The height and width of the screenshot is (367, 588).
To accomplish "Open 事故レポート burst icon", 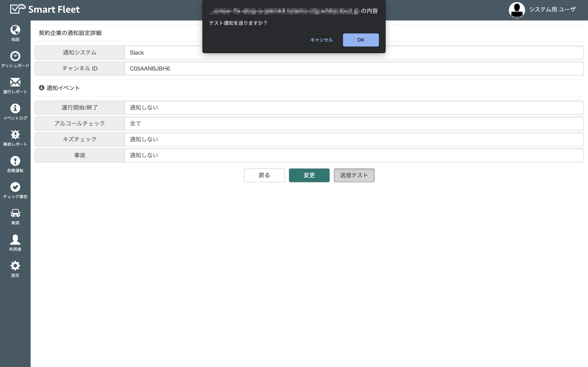I will click(15, 135).
